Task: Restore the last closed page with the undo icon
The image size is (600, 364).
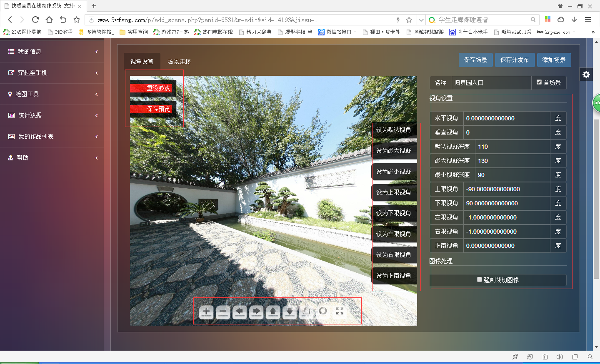Action: click(63, 20)
